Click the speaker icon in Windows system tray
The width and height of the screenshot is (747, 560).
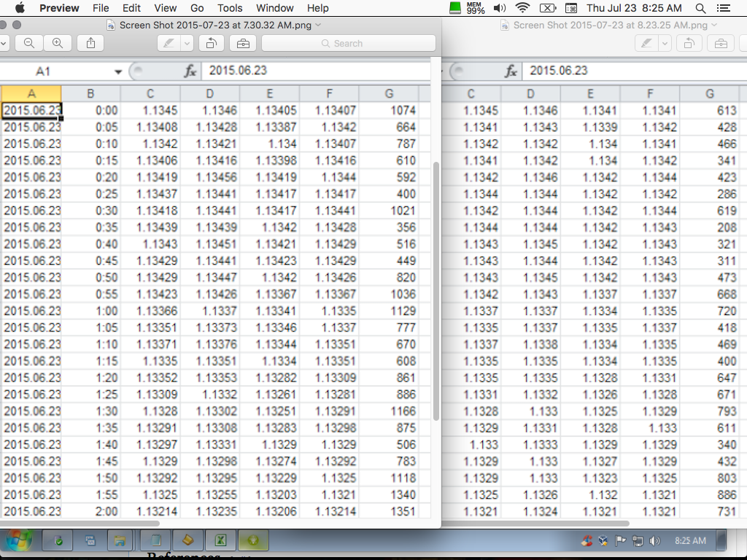click(656, 540)
